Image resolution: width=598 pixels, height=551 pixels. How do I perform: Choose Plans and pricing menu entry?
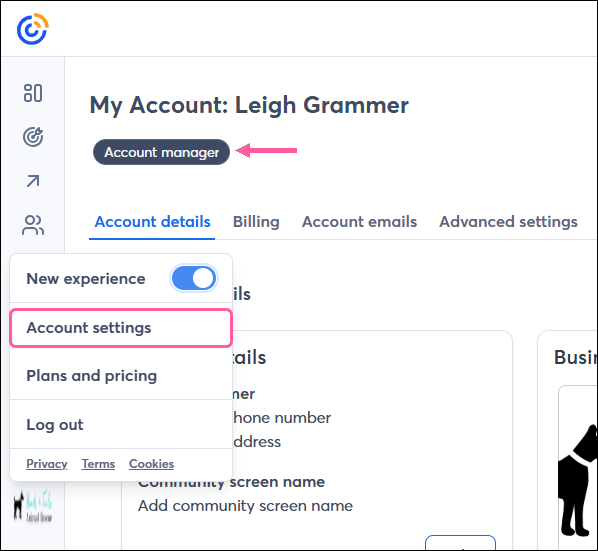pos(121,376)
